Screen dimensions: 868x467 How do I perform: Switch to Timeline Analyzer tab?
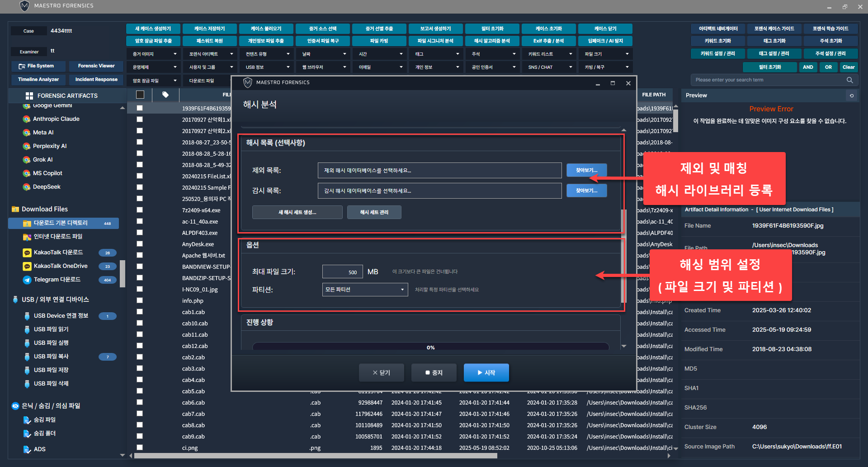coord(38,80)
